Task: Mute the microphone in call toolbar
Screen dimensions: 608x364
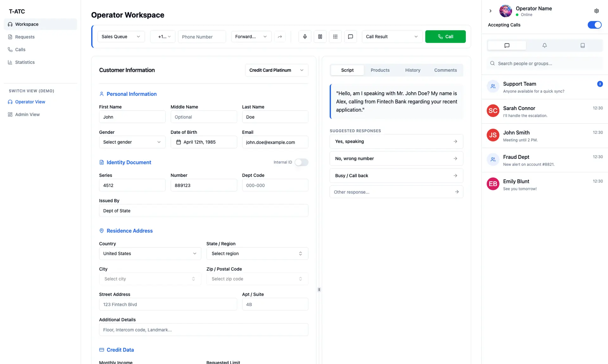Action: pos(305,37)
